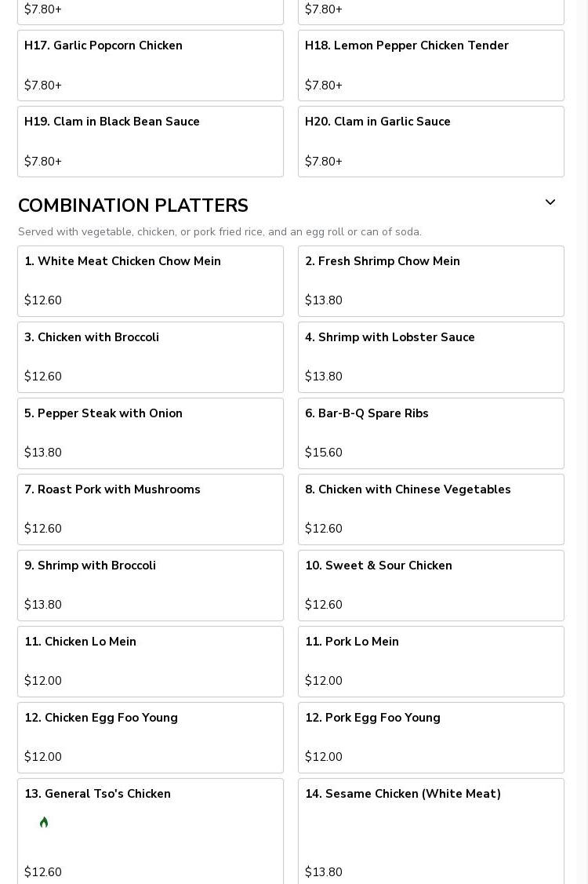Screen dimensions: 588x884
Task: Select H18 Lemon Pepper Chicken Tender
Action: pos(431,65)
